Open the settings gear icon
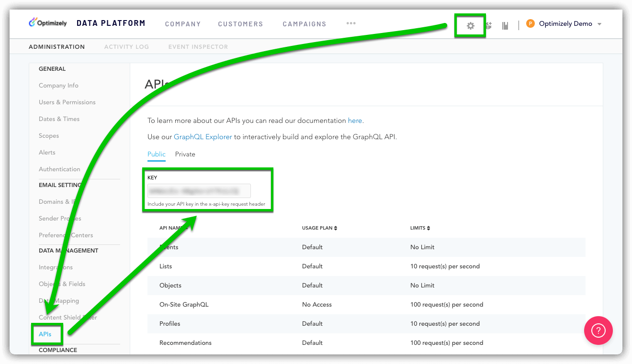 click(470, 26)
